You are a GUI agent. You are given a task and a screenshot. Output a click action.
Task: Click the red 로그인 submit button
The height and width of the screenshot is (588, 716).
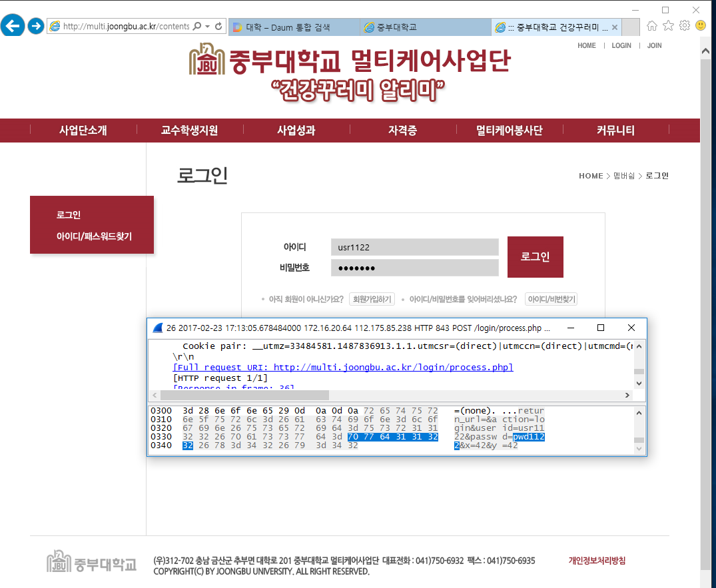click(x=536, y=256)
